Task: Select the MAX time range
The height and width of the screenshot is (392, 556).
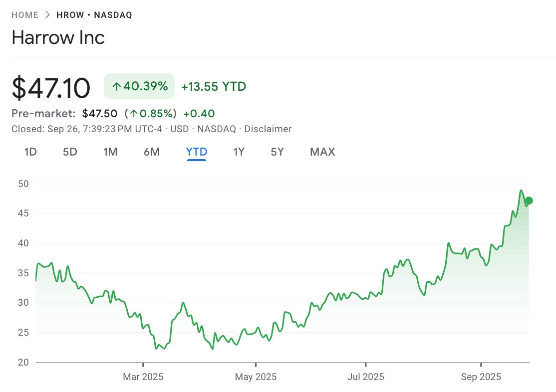Action: [322, 152]
